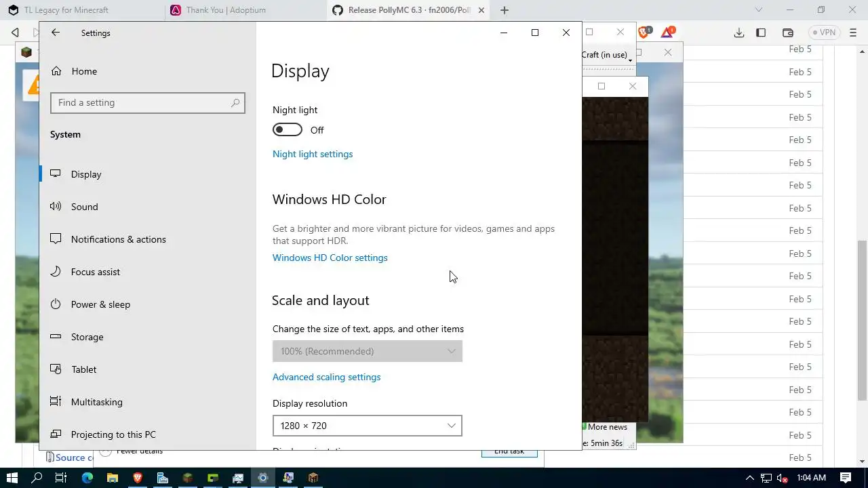
Task: Open Advanced scaling settings link
Action: click(327, 377)
